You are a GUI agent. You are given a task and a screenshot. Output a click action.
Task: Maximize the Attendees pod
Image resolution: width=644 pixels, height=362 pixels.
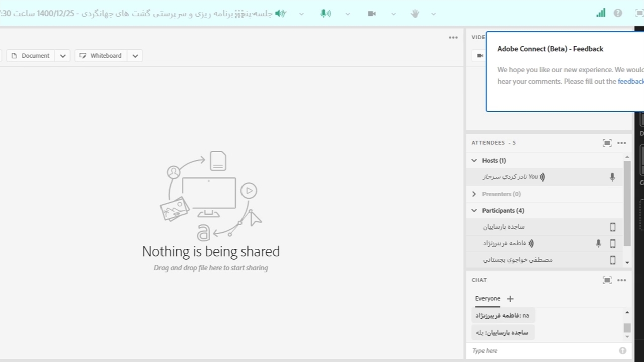(607, 143)
